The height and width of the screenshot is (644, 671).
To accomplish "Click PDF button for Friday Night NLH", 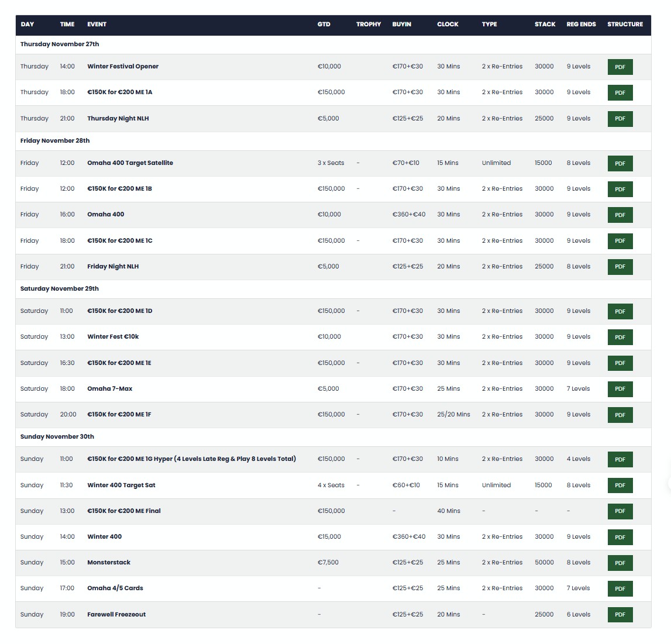I will click(x=620, y=267).
